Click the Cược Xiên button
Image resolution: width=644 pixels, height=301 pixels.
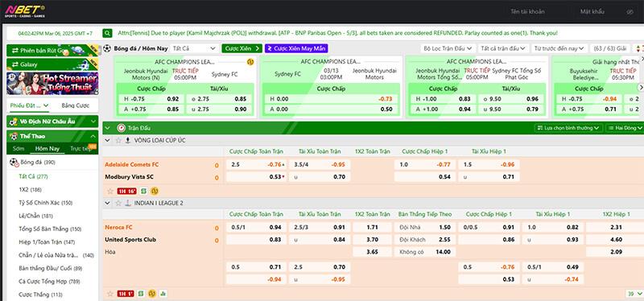tap(242, 48)
